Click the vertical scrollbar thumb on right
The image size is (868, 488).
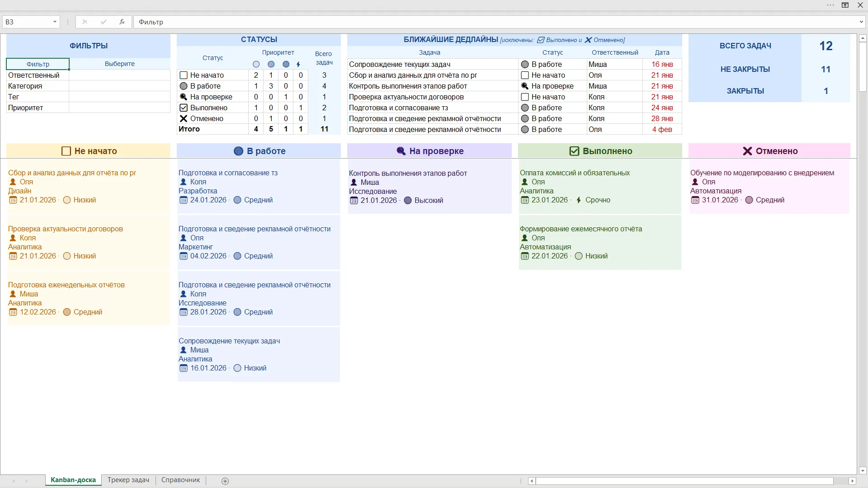click(x=863, y=68)
